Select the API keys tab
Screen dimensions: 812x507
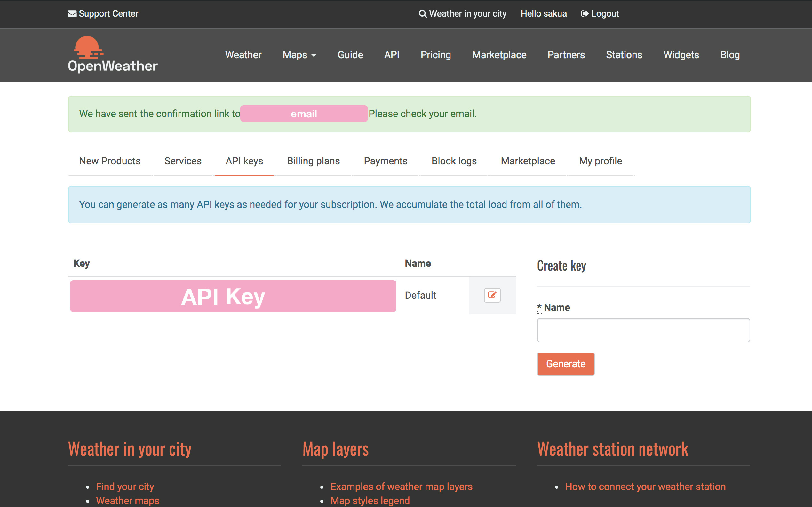[x=244, y=161]
